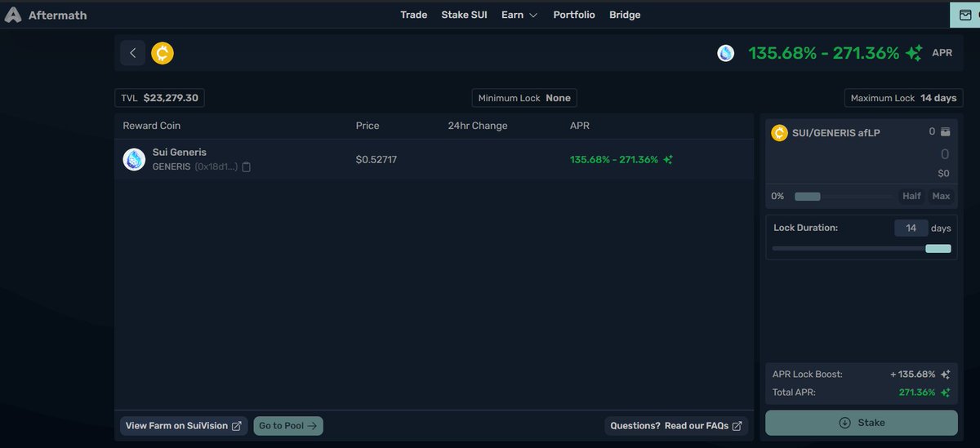980x448 pixels.
Task: Click the Price column header
Action: click(x=367, y=126)
